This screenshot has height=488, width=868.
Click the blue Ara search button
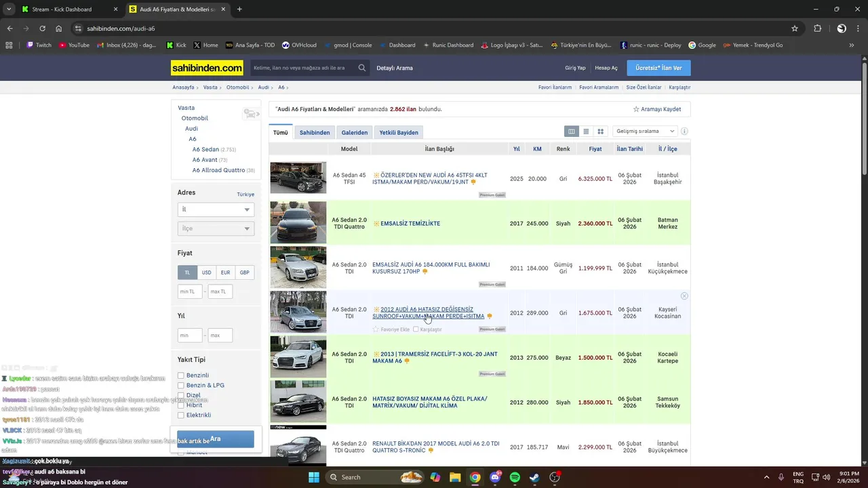[216, 439]
